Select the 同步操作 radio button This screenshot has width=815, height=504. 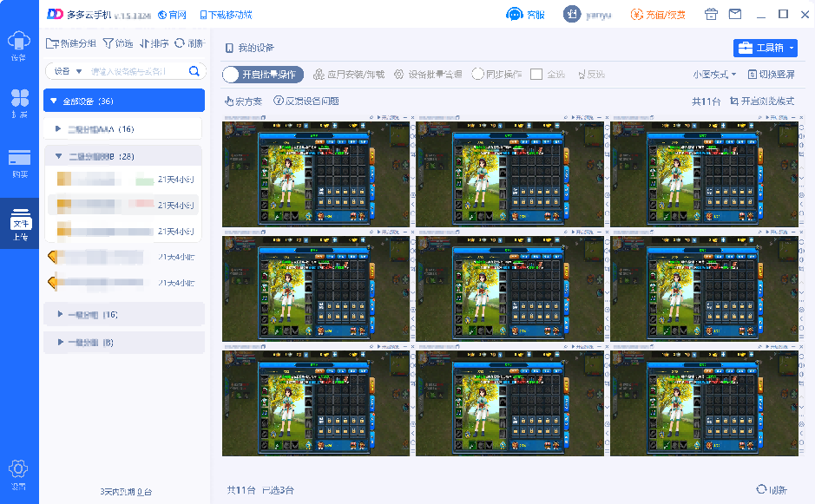pyautogui.click(x=477, y=75)
